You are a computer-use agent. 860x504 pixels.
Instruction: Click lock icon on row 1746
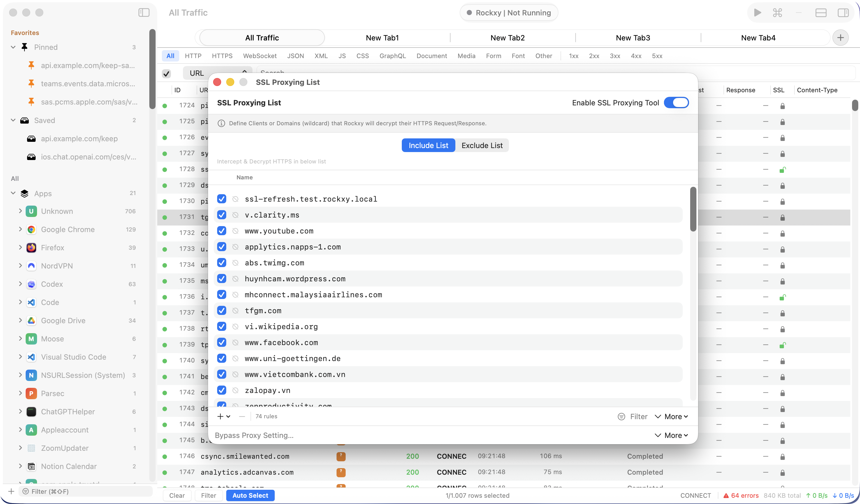click(782, 457)
